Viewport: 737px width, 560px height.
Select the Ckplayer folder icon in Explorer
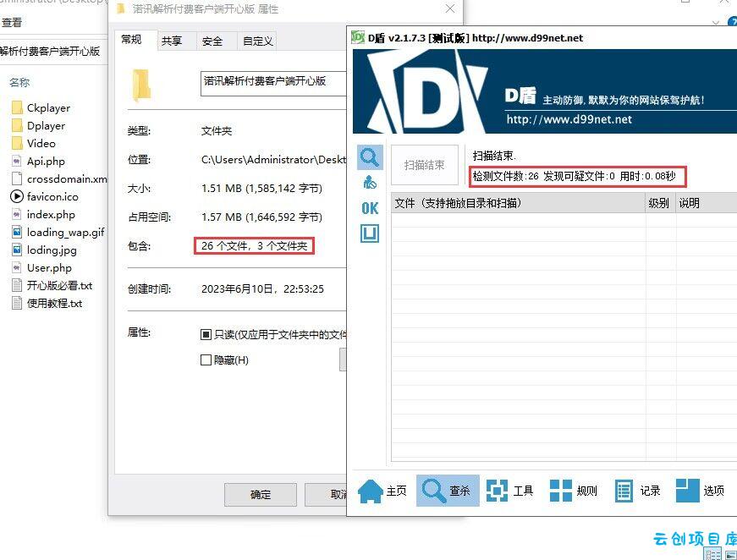tap(17, 107)
